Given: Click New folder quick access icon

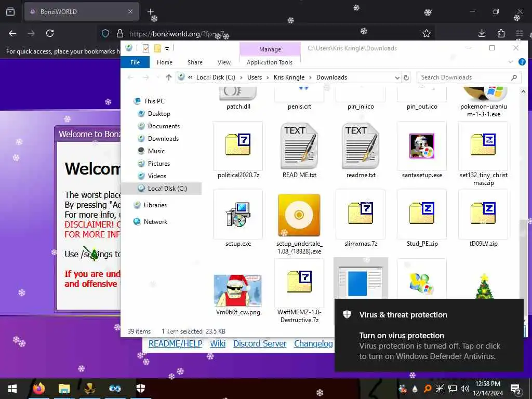Looking at the screenshot, I should click(x=157, y=48).
